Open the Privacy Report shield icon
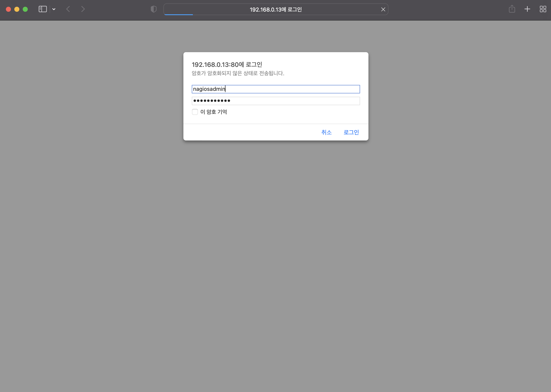Screen dimensions: 551x392 [x=154, y=9]
